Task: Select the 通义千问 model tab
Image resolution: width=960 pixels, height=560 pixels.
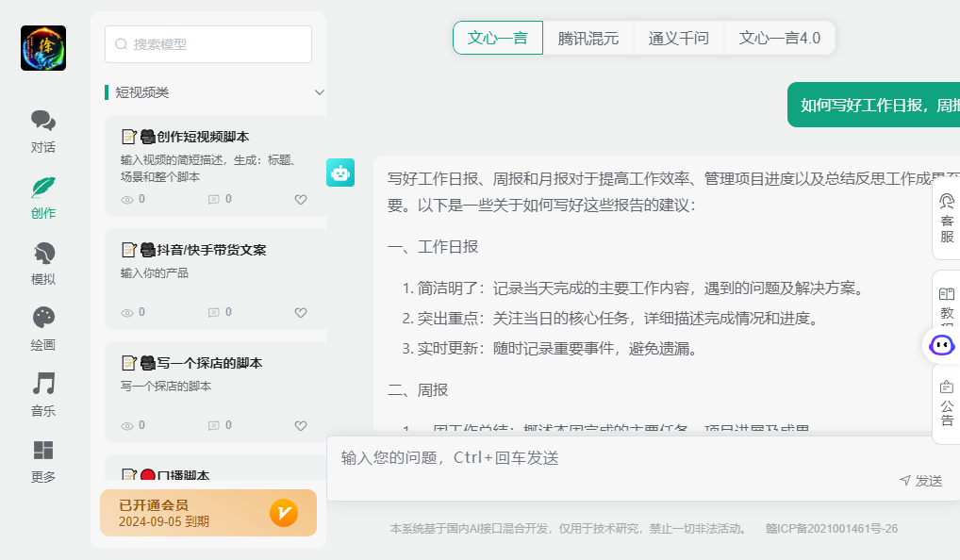Action: coord(678,39)
